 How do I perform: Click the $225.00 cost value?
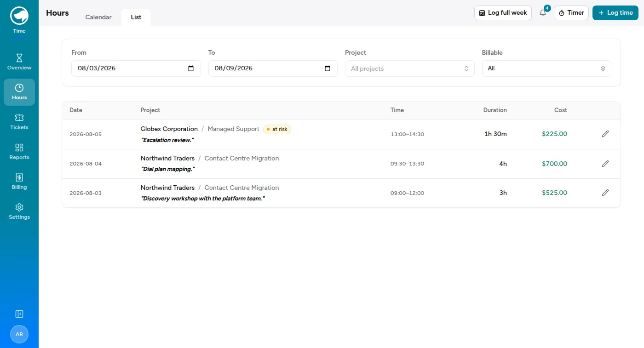555,134
